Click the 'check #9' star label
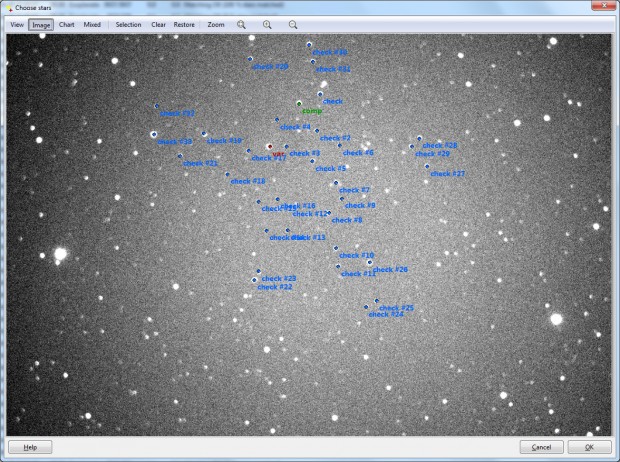 (x=360, y=206)
